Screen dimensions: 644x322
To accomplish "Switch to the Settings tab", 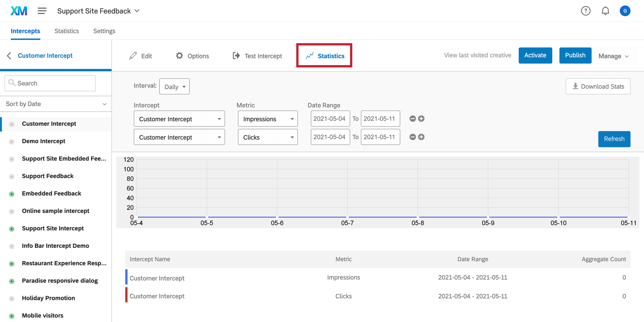I will pyautogui.click(x=104, y=31).
